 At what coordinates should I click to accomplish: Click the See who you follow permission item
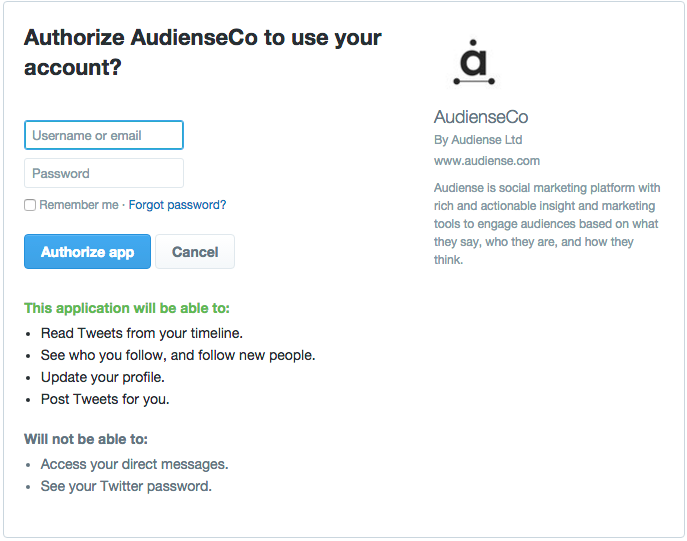(x=178, y=355)
